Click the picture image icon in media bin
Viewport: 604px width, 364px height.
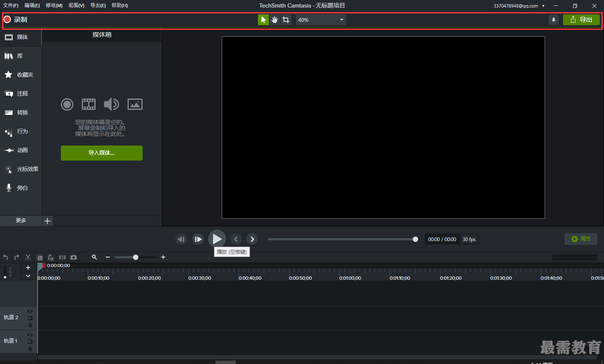coord(135,104)
